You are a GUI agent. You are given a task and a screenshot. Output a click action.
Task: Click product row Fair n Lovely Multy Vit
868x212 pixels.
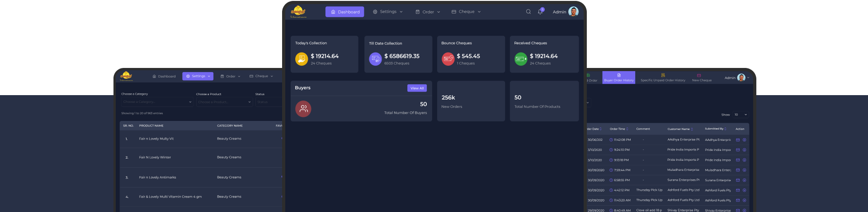(201, 139)
